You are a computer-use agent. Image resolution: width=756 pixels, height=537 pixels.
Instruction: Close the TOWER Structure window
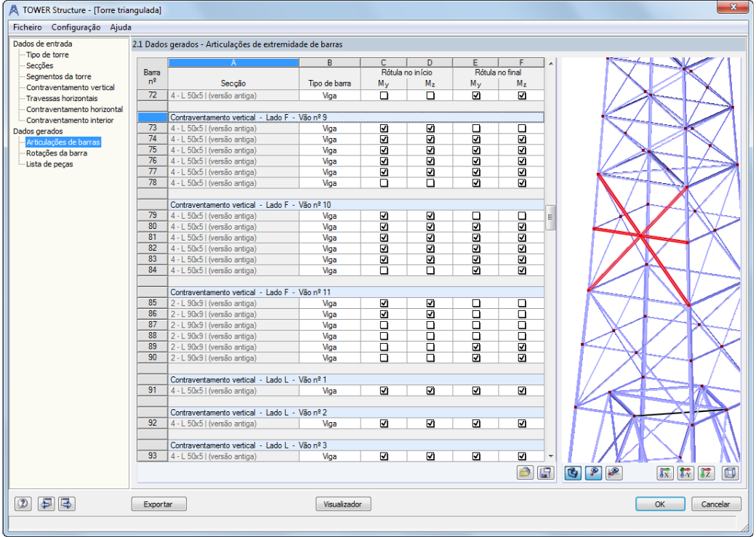tap(733, 7)
